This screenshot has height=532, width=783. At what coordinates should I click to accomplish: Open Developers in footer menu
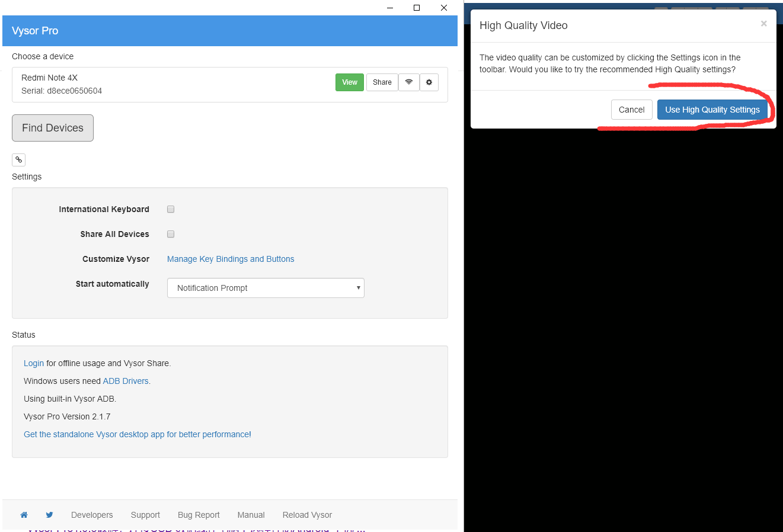pyautogui.click(x=92, y=515)
